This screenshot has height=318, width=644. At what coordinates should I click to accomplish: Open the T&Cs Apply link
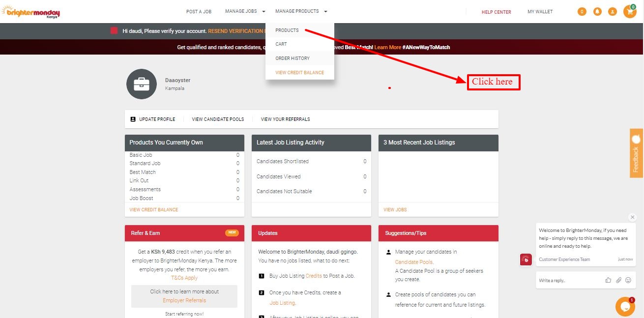pyautogui.click(x=184, y=278)
